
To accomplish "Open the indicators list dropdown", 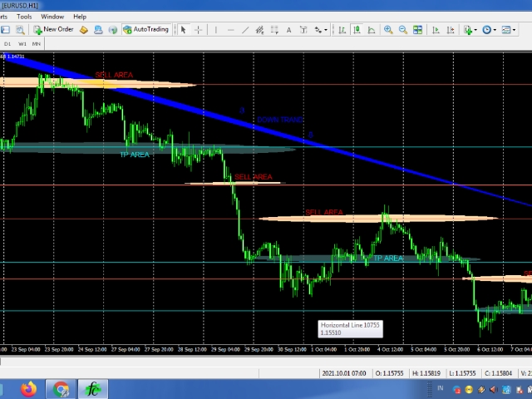I will pyautogui.click(x=470, y=30).
